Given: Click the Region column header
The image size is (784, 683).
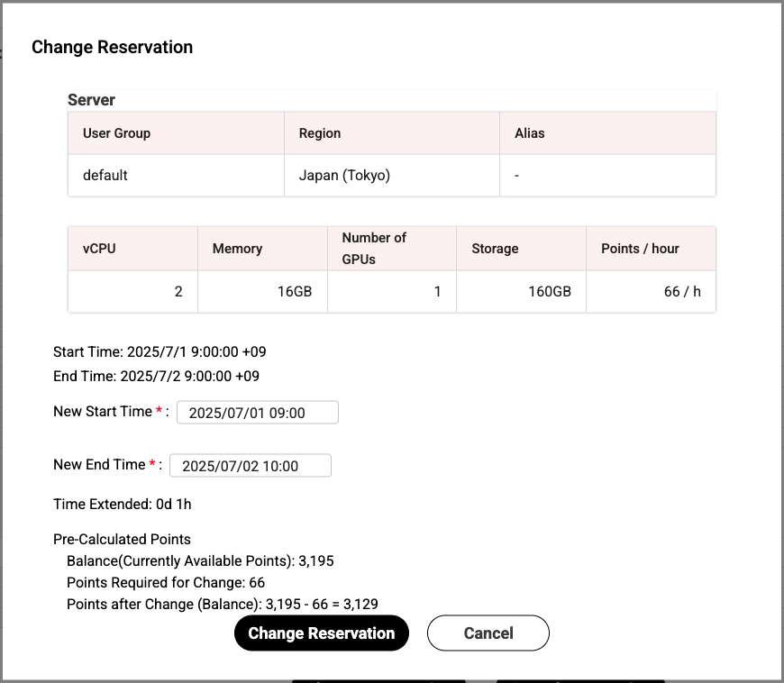Looking at the screenshot, I should click(x=320, y=133).
